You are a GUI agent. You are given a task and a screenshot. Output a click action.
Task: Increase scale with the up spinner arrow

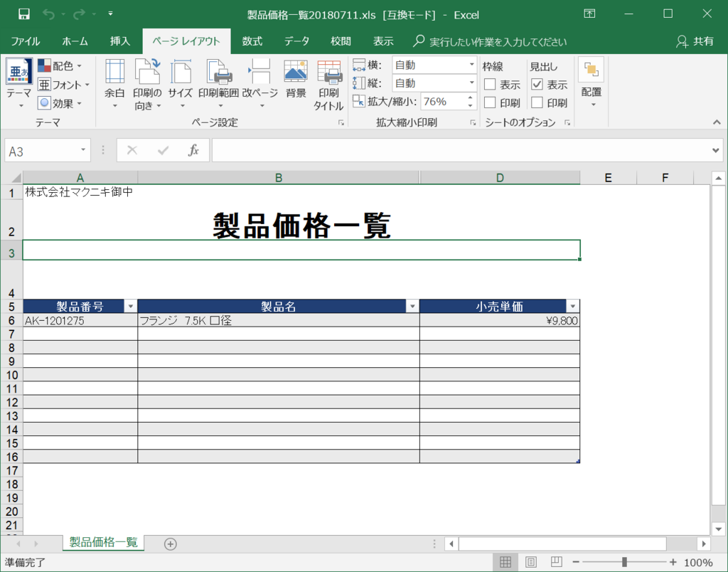point(471,97)
